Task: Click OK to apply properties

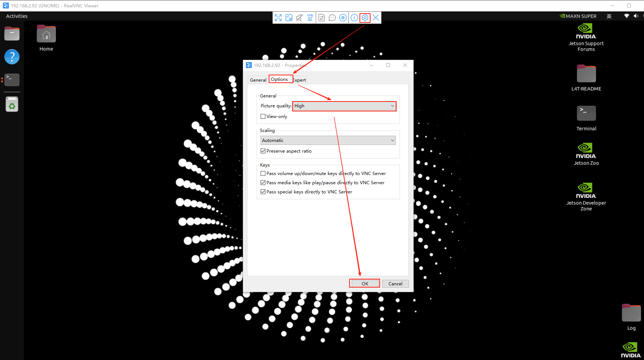Action: [x=365, y=284]
